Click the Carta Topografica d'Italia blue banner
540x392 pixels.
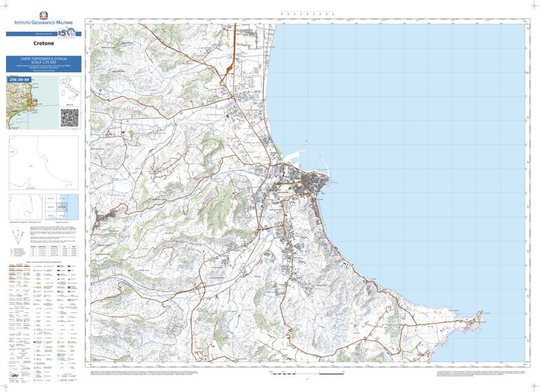coord(43,64)
